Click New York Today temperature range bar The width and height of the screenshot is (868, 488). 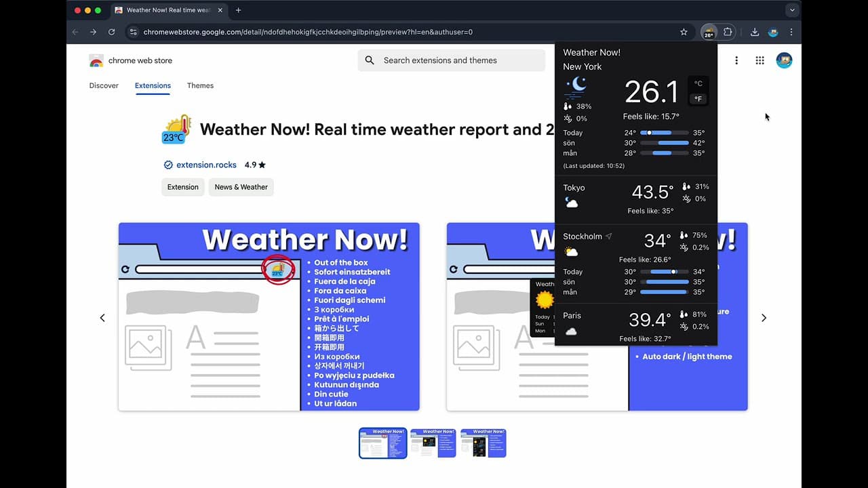[664, 133]
